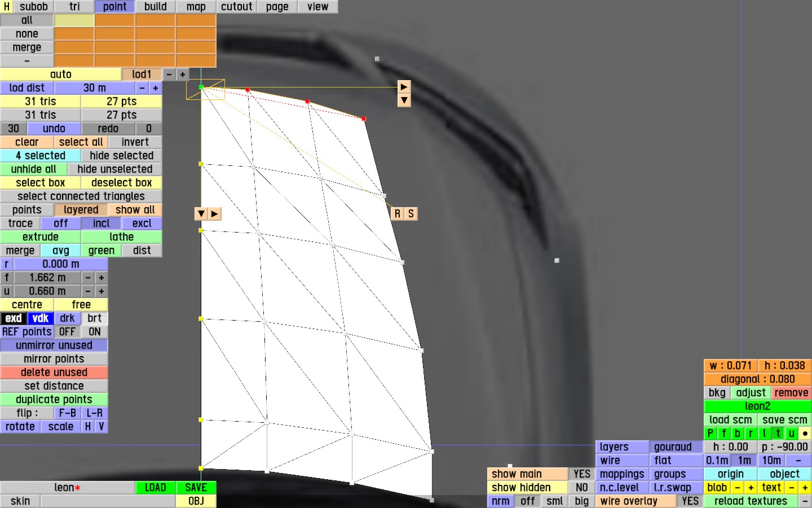This screenshot has width=812, height=508.
Task: Click reload textures
Action: [x=751, y=501]
